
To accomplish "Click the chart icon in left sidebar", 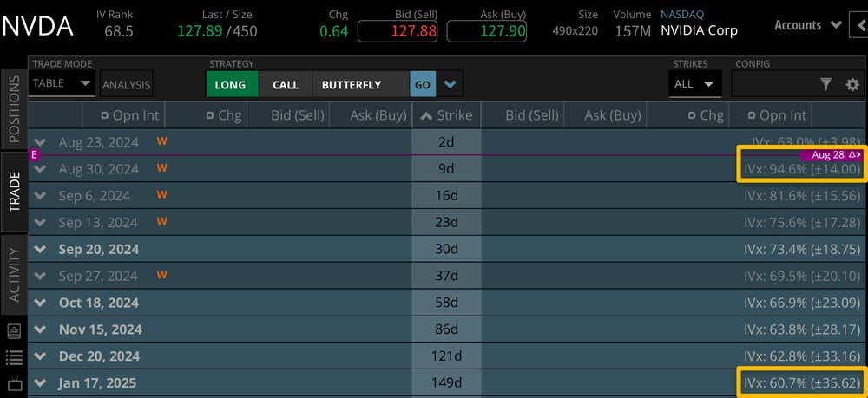I will pos(14,331).
